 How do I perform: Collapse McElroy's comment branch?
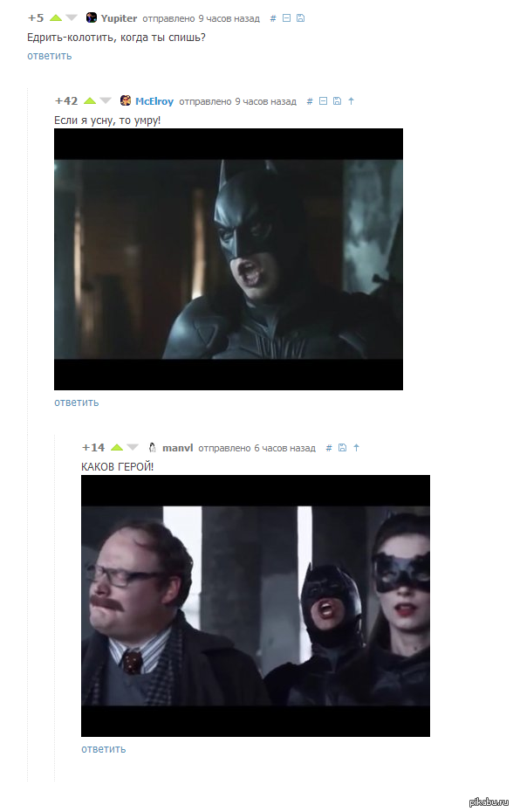324,101
